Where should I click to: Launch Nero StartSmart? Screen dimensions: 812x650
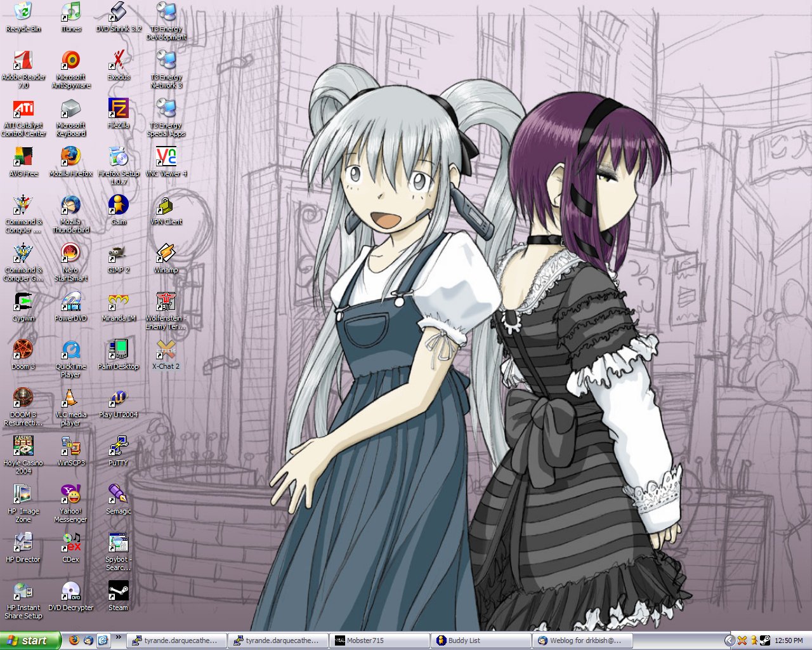[x=71, y=262]
